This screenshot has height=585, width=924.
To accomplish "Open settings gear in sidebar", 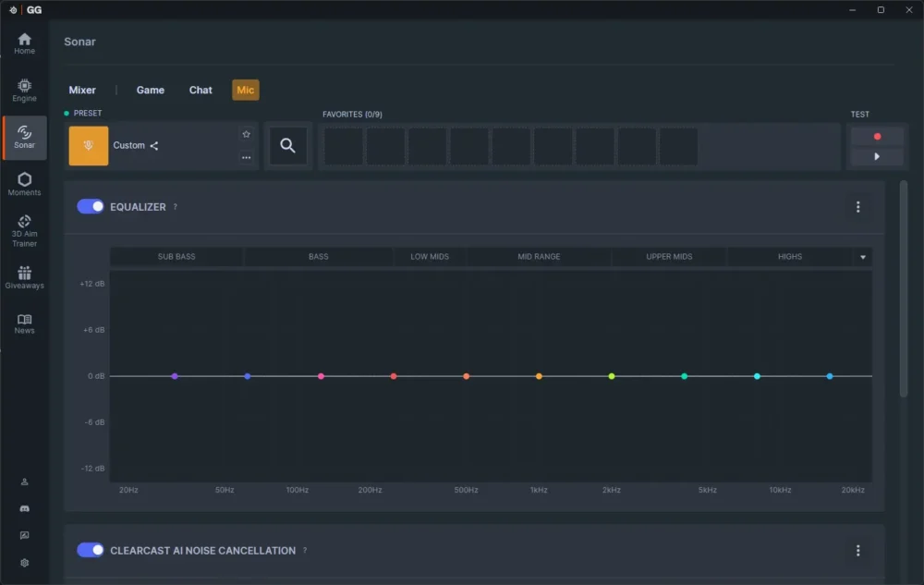I will click(x=24, y=563).
